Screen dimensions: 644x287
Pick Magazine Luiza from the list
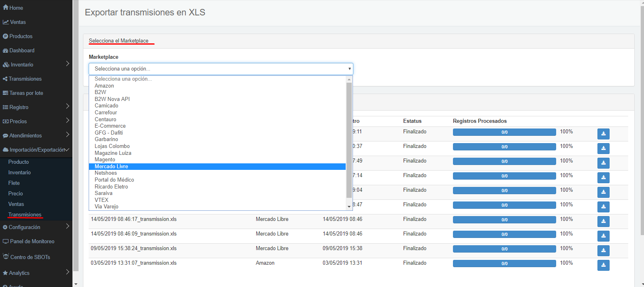[x=217, y=153]
